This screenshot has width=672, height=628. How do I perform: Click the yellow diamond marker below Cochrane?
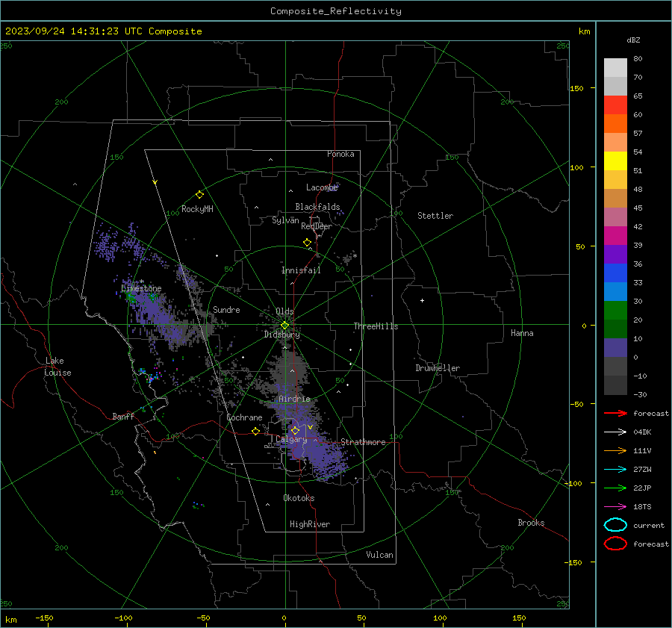coord(256,432)
